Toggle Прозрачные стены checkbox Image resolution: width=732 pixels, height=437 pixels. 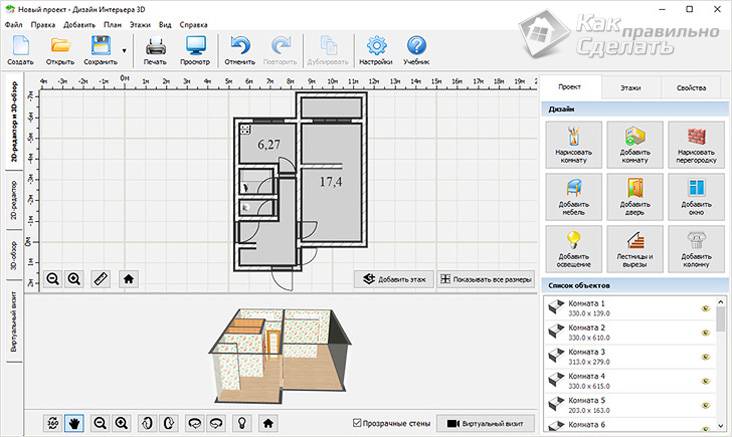coord(357,423)
